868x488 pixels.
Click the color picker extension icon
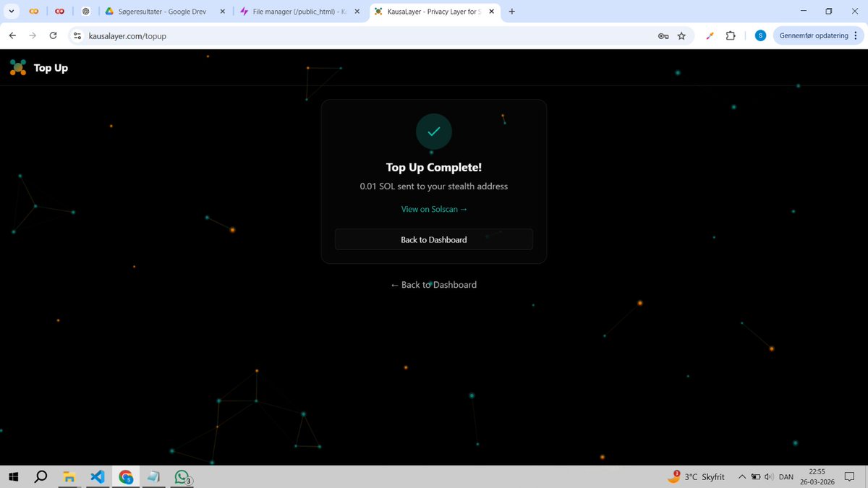click(710, 35)
